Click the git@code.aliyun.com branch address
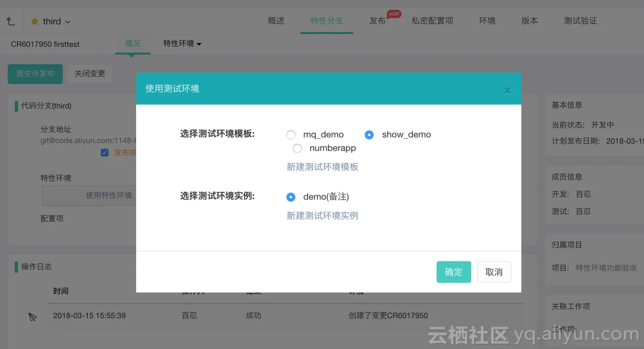 (x=88, y=141)
